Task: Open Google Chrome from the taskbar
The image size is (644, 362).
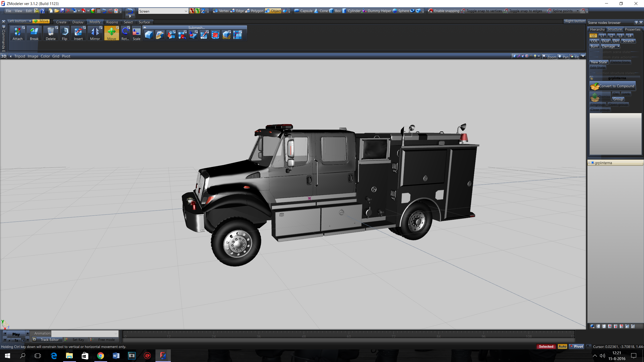Action: pos(100,356)
